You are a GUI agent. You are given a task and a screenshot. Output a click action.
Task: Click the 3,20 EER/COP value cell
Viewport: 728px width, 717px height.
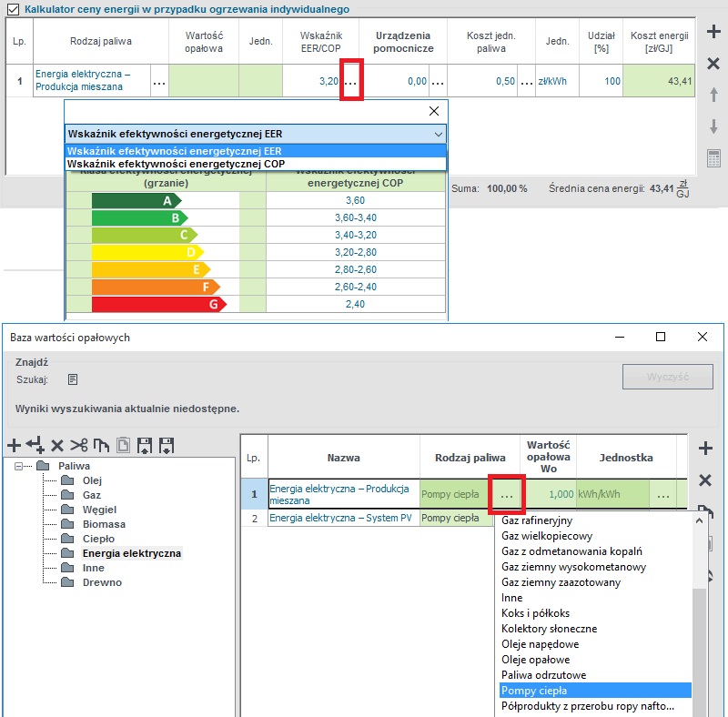pos(312,81)
